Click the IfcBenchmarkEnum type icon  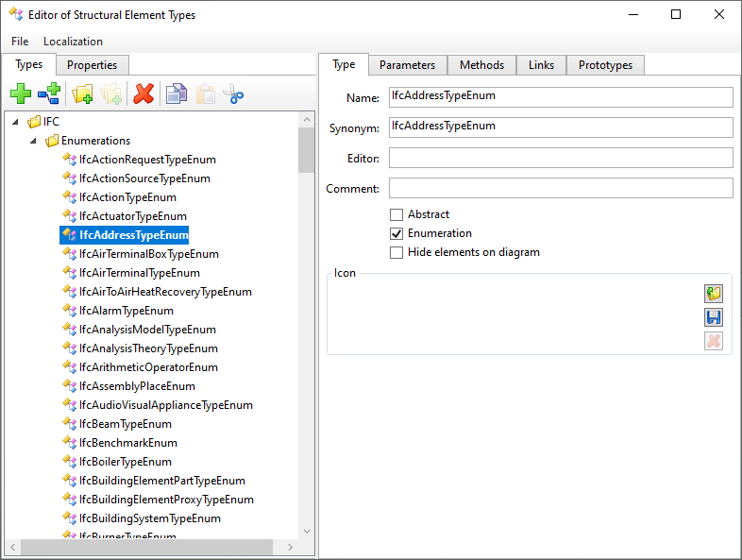tap(70, 443)
